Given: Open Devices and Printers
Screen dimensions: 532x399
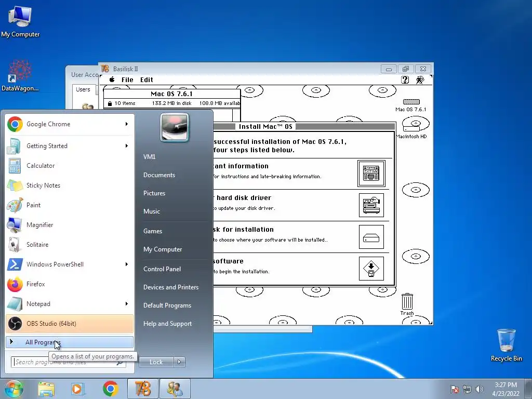Looking at the screenshot, I should coord(170,287).
